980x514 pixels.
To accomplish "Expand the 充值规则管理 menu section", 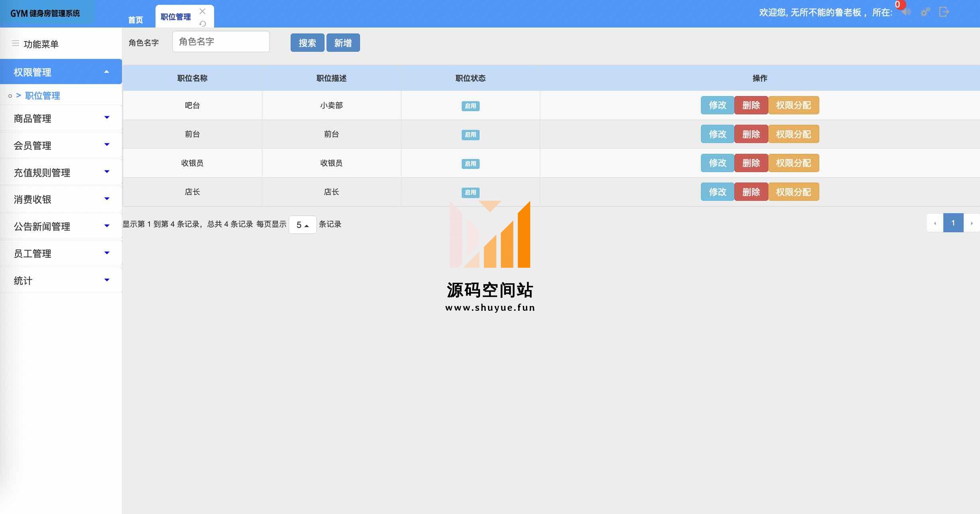I will 61,172.
